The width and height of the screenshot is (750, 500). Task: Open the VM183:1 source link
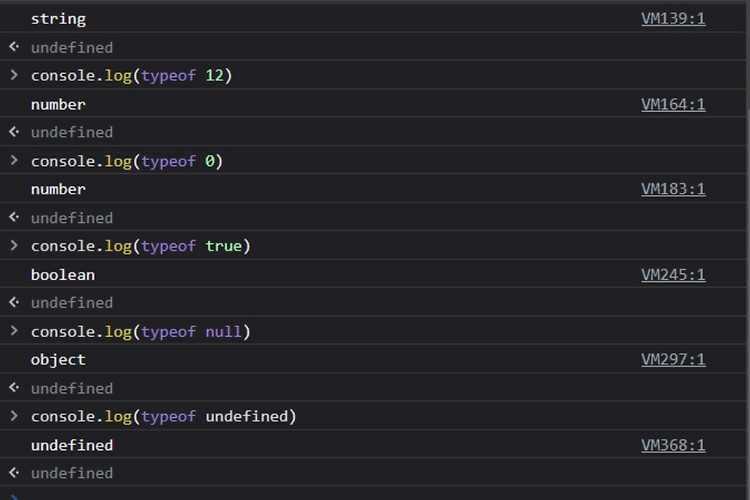[673, 189]
